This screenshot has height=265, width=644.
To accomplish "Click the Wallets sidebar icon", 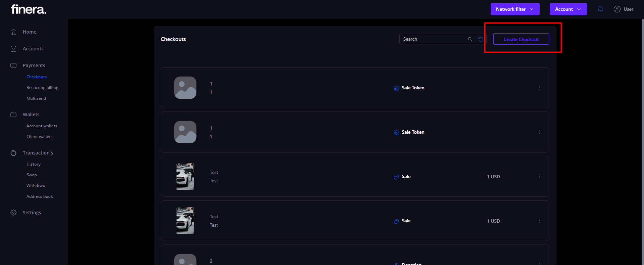I will [x=13, y=115].
